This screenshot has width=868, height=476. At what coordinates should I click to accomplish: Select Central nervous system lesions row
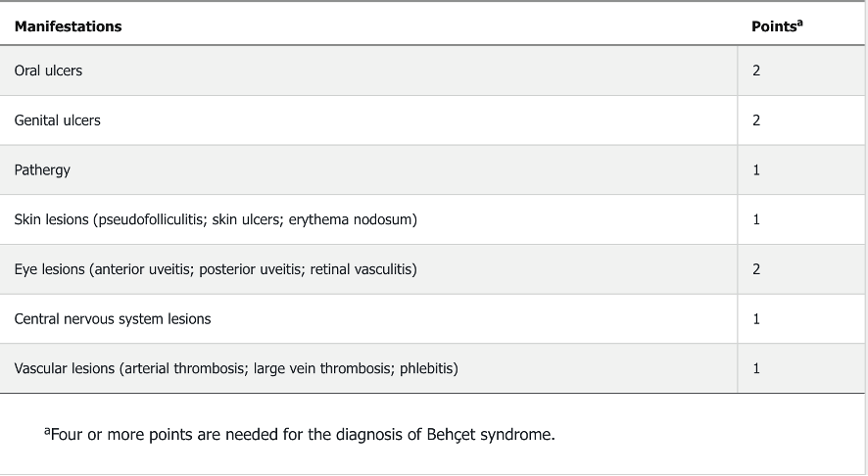pos(113,318)
